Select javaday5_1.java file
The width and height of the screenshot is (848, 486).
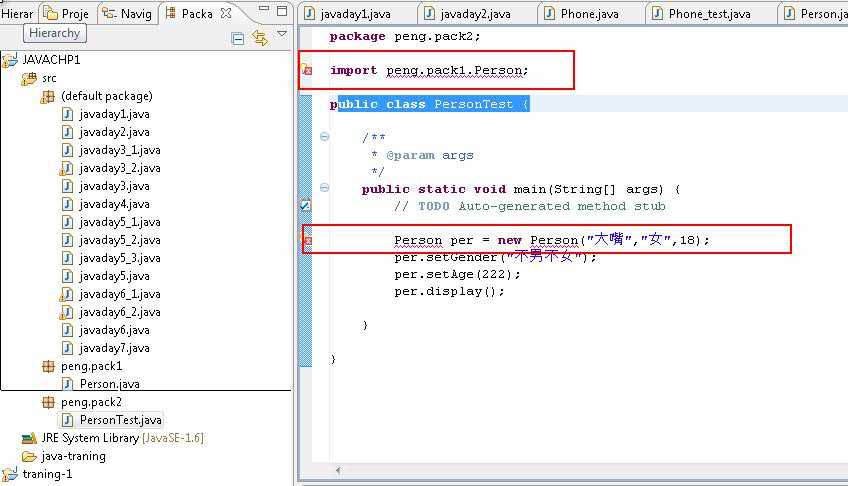click(x=120, y=222)
